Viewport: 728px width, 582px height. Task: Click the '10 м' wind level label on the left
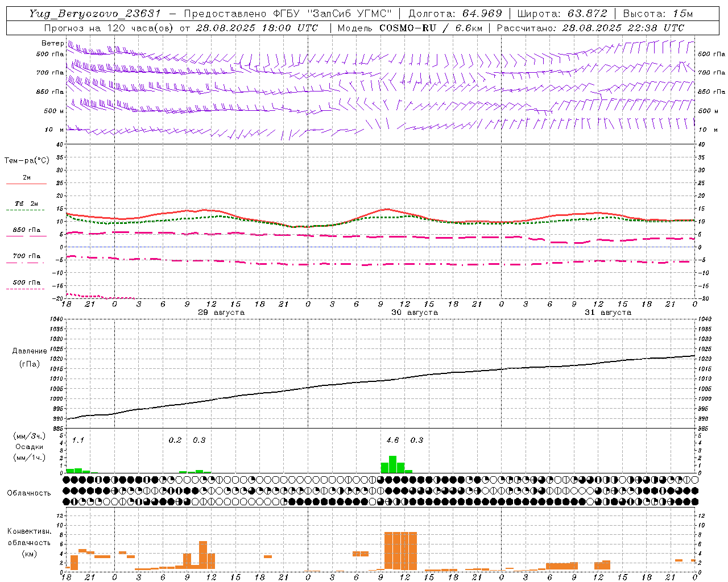pos(54,130)
